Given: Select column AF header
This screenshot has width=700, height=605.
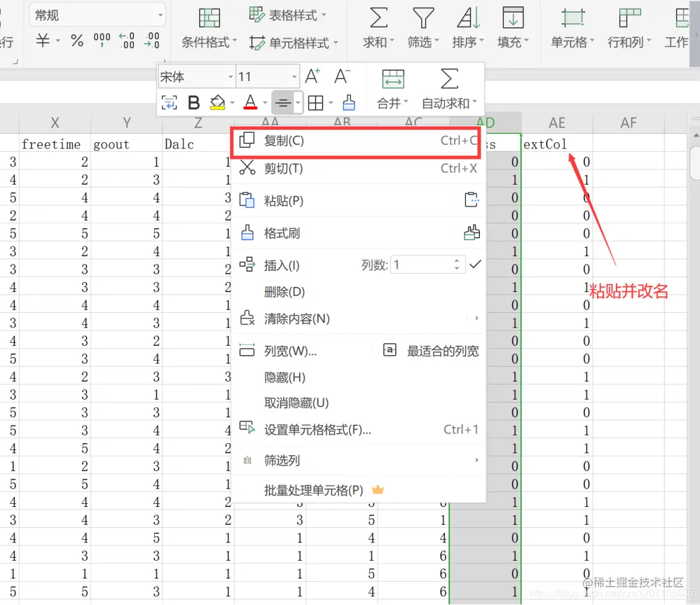Looking at the screenshot, I should pyautogui.click(x=629, y=123).
